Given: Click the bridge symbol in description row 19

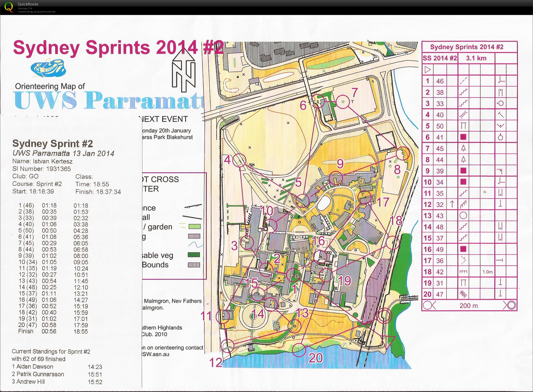Looking at the screenshot, I should click(463, 283).
